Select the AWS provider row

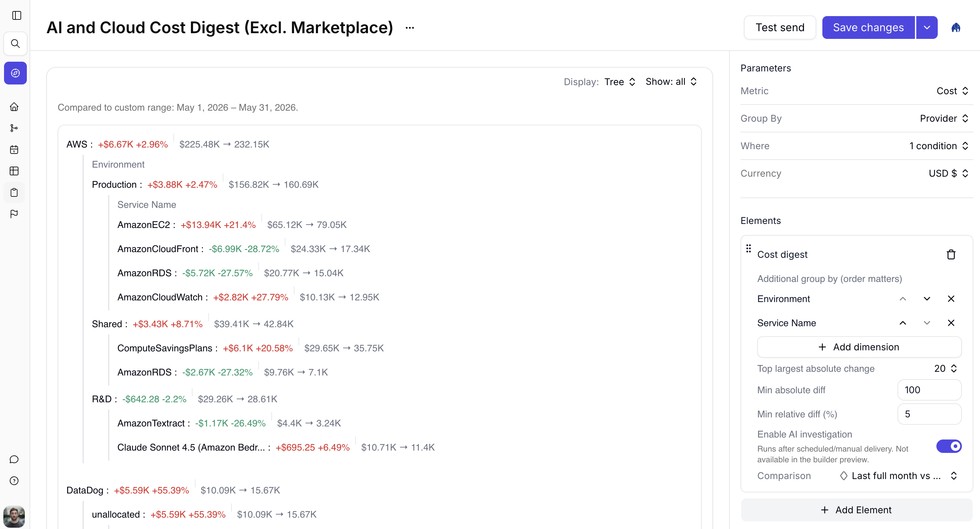[x=168, y=144]
